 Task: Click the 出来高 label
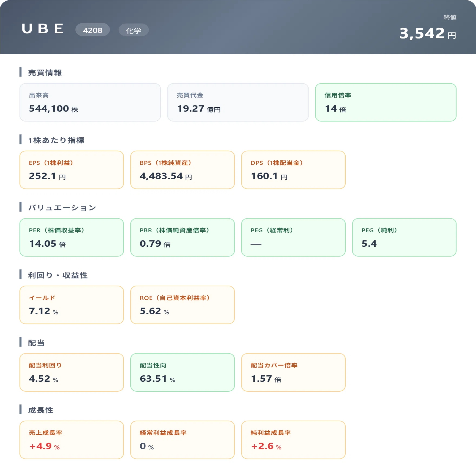point(39,95)
